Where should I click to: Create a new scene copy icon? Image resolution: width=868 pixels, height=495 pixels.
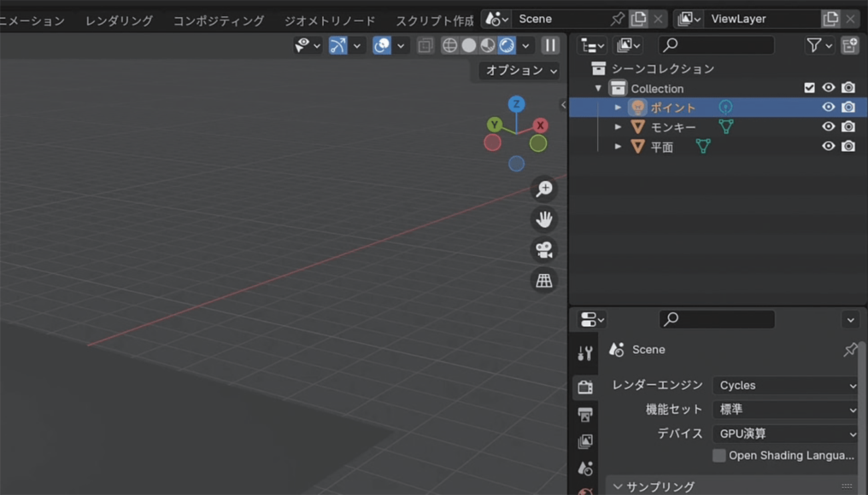pos(638,19)
